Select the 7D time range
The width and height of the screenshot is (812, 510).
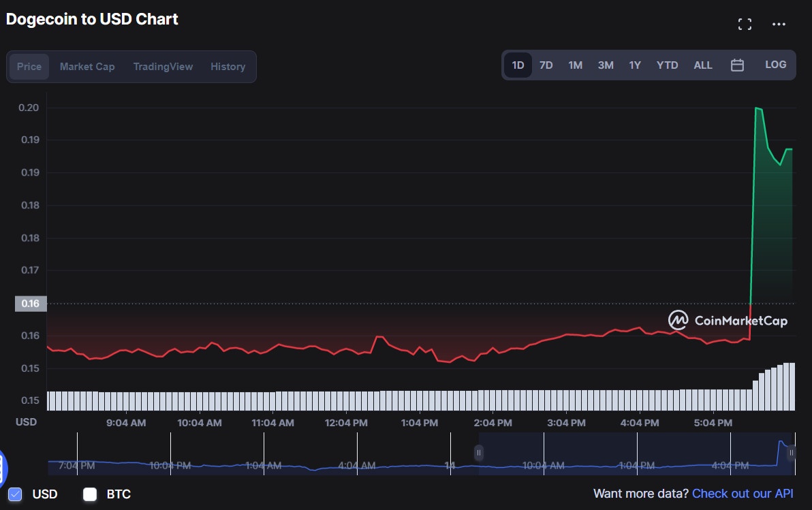(x=546, y=65)
